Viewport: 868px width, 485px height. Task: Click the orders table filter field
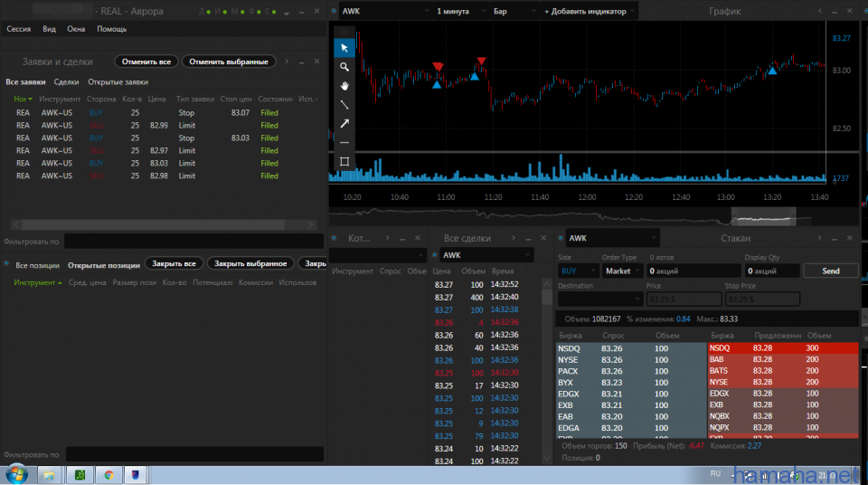[x=193, y=241]
